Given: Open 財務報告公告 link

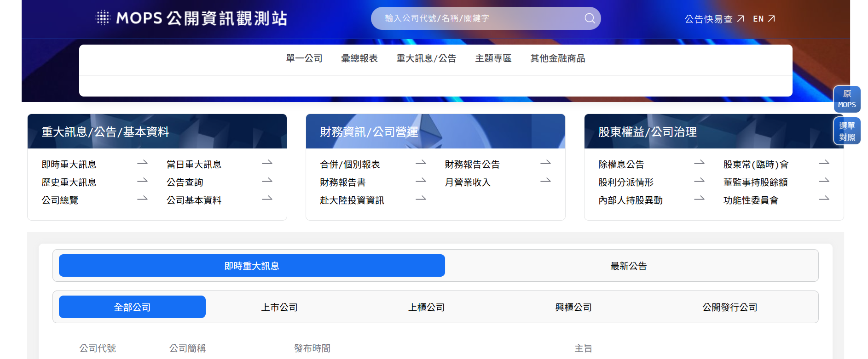Looking at the screenshot, I should pos(472,165).
